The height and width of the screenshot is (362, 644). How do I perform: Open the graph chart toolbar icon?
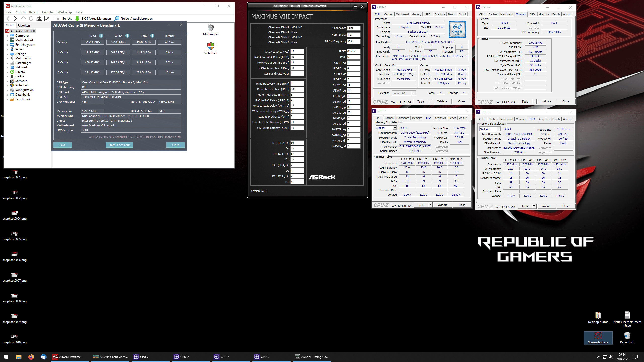coord(47,18)
